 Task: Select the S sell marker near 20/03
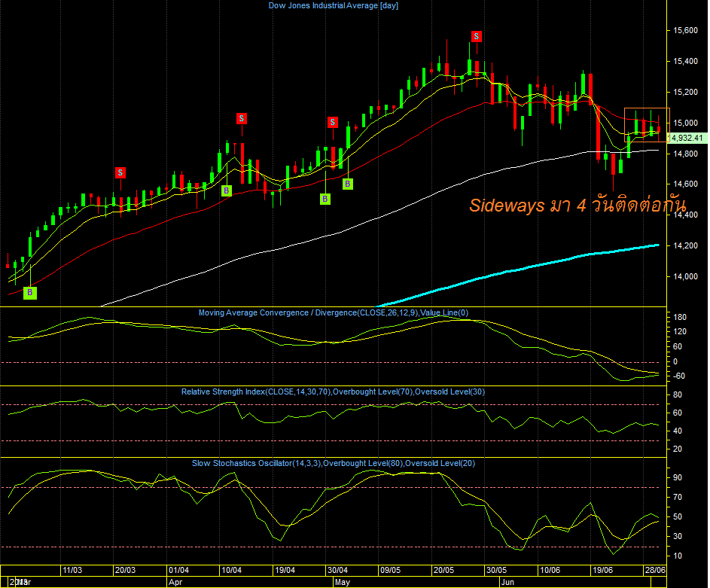click(120, 172)
